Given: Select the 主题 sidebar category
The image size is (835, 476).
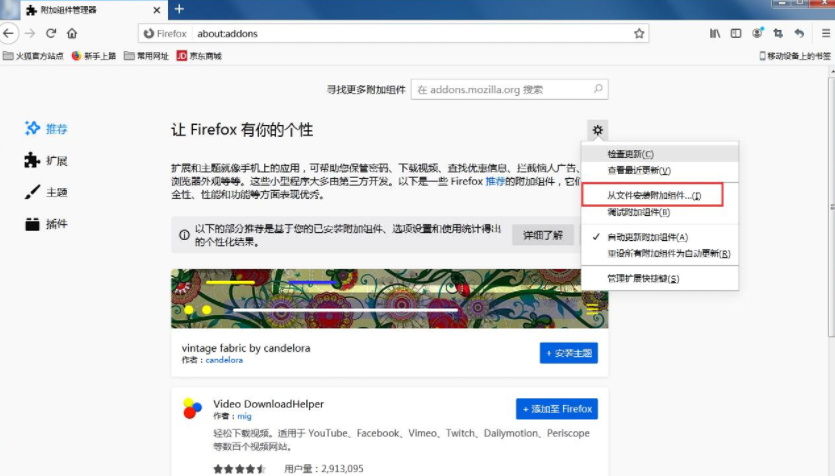Looking at the screenshot, I should [46, 192].
